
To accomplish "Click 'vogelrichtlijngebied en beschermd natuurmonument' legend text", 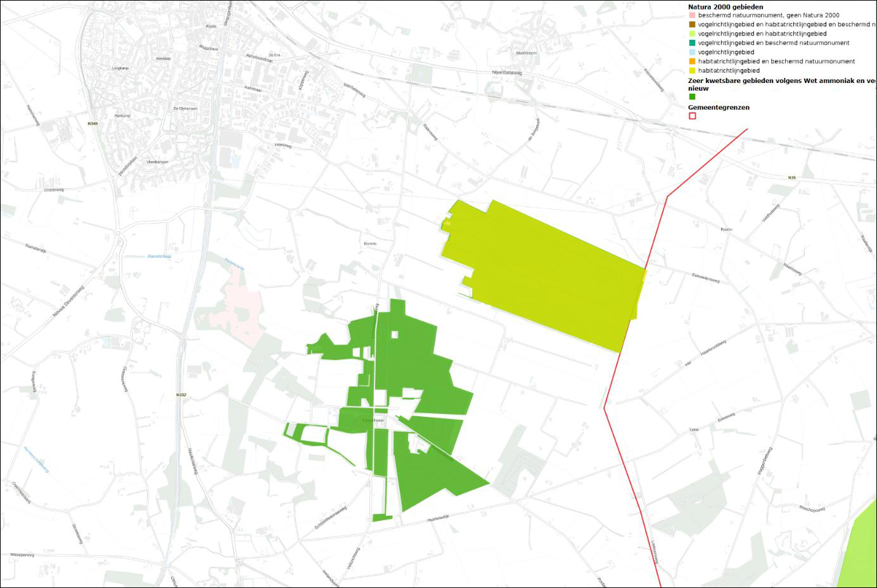I will pos(774,43).
